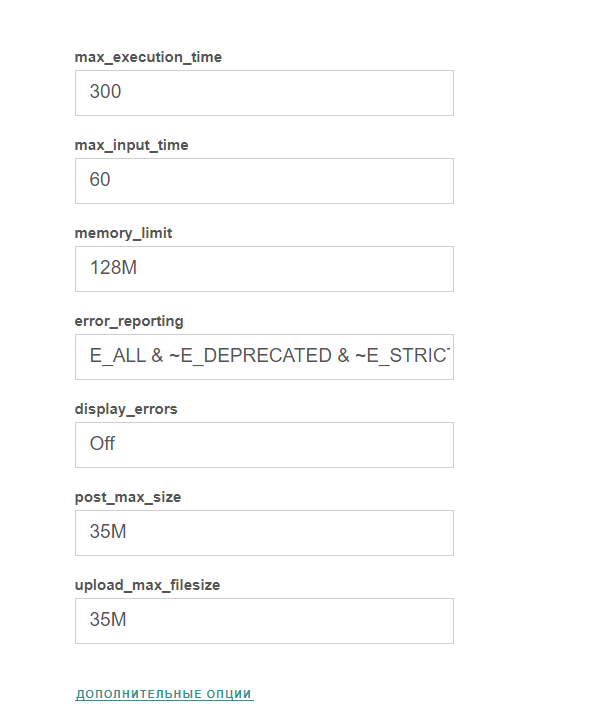Image resolution: width=614 pixels, height=721 pixels.
Task: Click the upload_max_filesize label
Action: point(147,585)
